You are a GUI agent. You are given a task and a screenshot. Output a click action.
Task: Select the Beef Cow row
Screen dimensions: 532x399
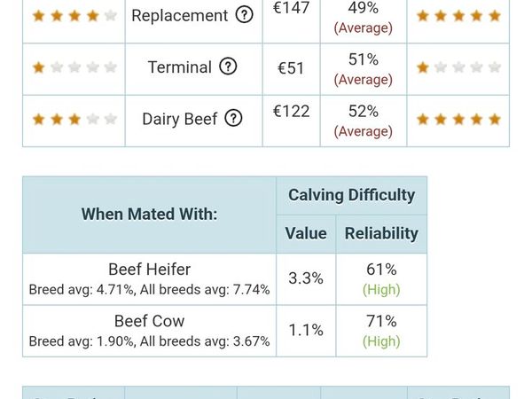pyautogui.click(x=224, y=331)
